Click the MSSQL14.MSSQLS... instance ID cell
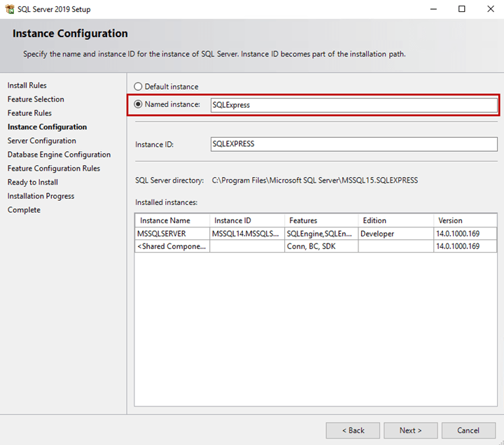Screen dimensions: 504x445 point(247,234)
